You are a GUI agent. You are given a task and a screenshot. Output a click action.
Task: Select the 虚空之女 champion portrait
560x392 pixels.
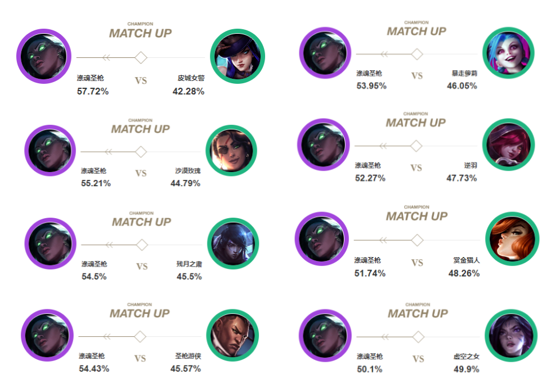point(510,335)
